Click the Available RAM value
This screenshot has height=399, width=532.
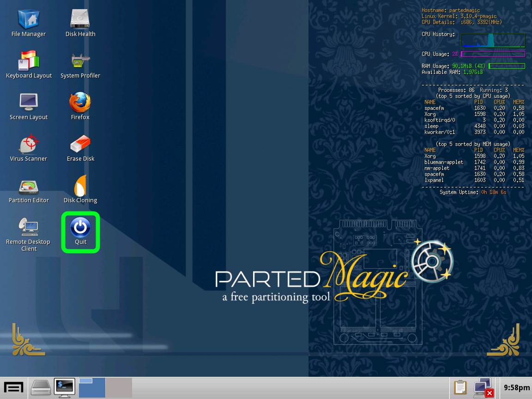(x=473, y=72)
